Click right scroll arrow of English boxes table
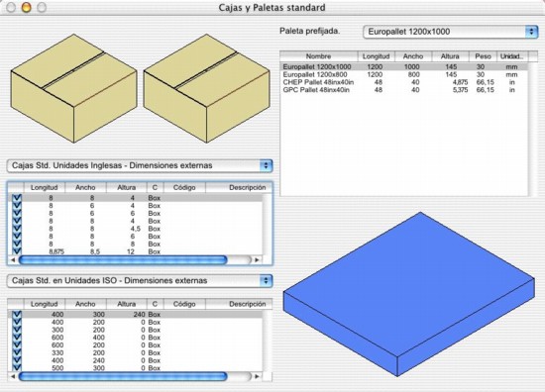 coord(257,259)
